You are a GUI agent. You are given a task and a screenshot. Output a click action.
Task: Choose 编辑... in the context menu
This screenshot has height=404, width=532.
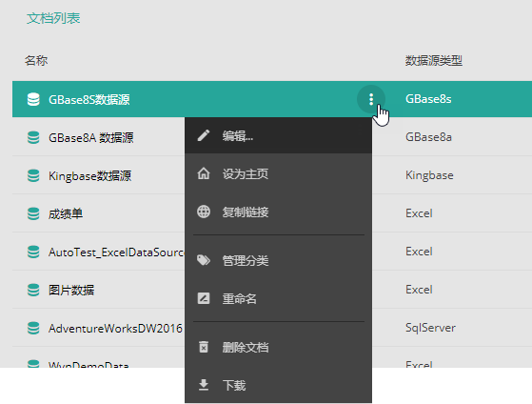278,135
